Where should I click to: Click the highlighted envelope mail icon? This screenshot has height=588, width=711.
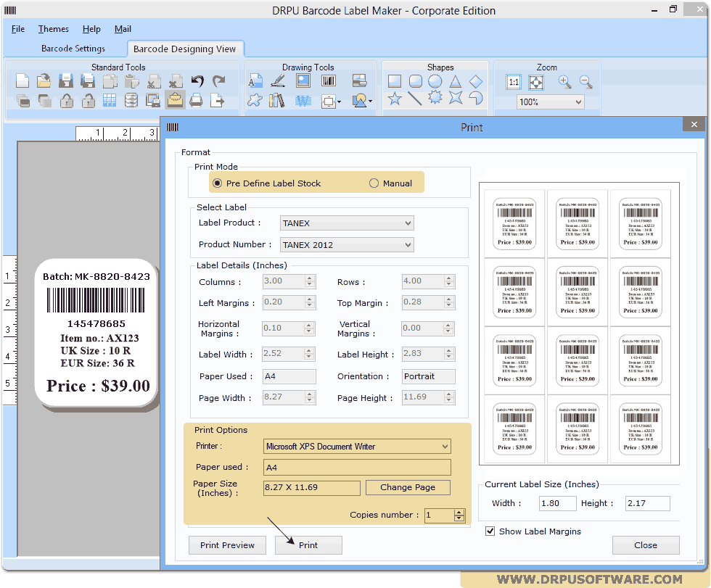point(175,100)
